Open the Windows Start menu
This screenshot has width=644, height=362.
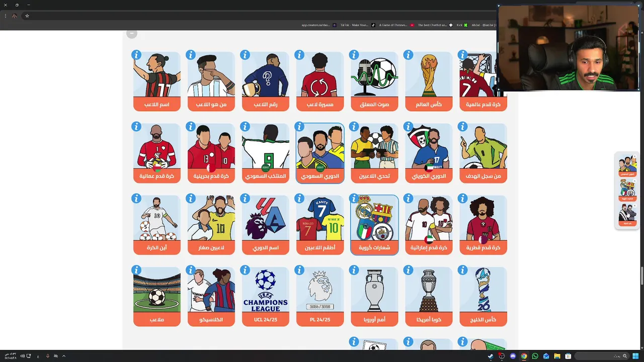click(635, 356)
